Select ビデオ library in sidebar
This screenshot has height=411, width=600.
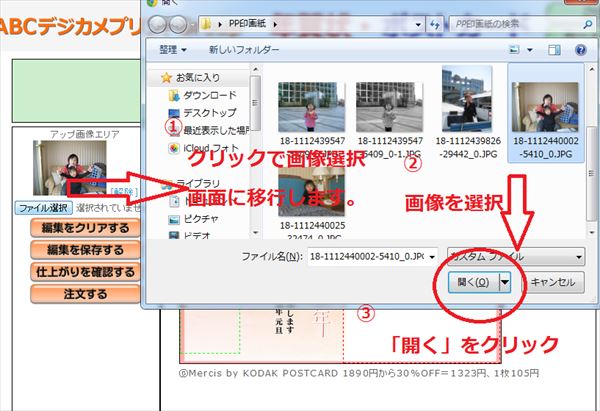point(197,235)
